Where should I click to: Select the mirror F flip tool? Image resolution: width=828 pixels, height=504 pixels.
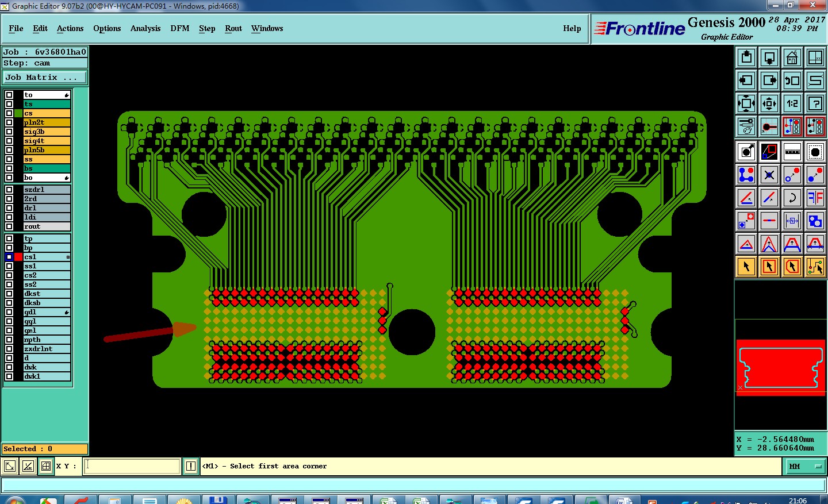[815, 198]
